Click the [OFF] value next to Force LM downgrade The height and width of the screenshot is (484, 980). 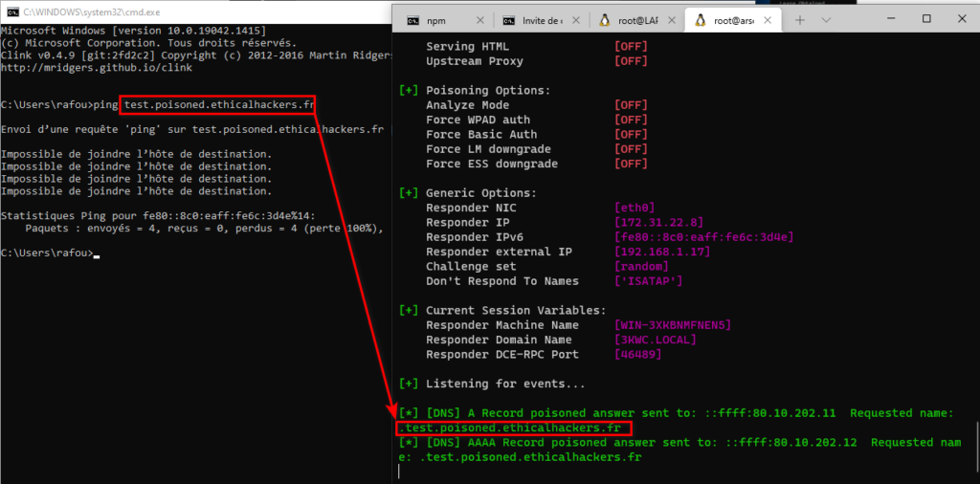point(632,149)
